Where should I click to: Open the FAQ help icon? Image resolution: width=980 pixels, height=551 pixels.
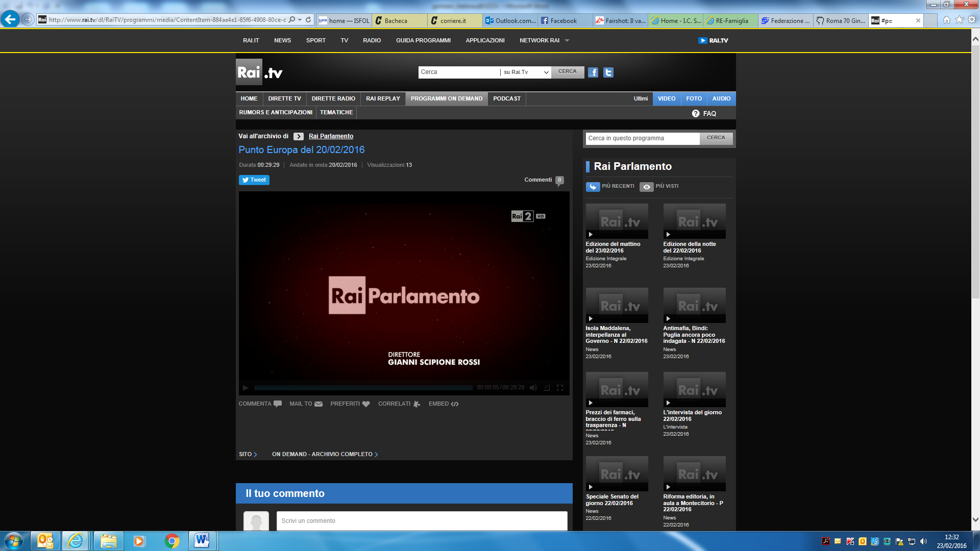pyautogui.click(x=696, y=114)
